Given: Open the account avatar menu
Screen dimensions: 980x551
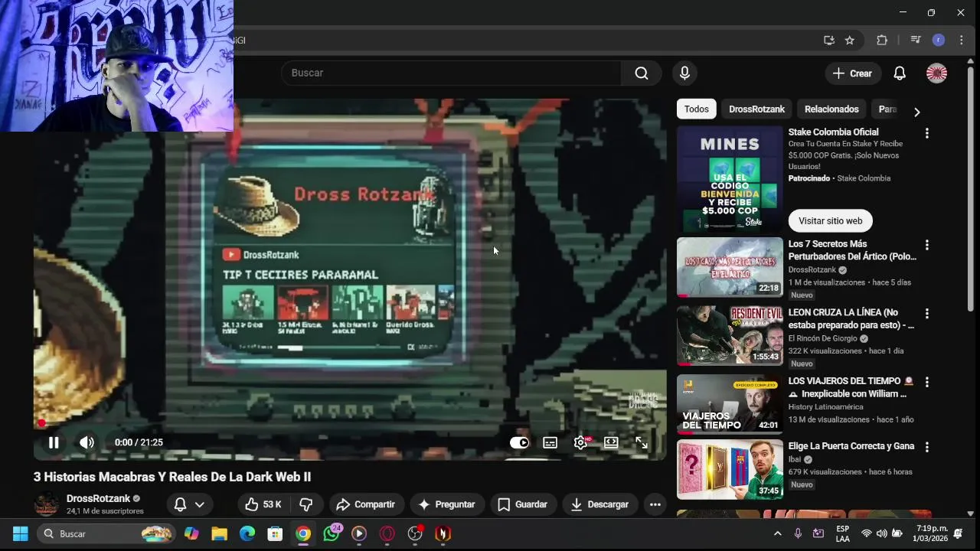Looking at the screenshot, I should click(x=936, y=73).
